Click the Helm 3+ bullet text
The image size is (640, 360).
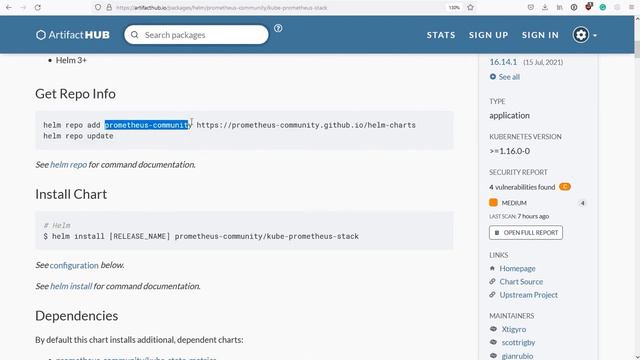point(71,60)
